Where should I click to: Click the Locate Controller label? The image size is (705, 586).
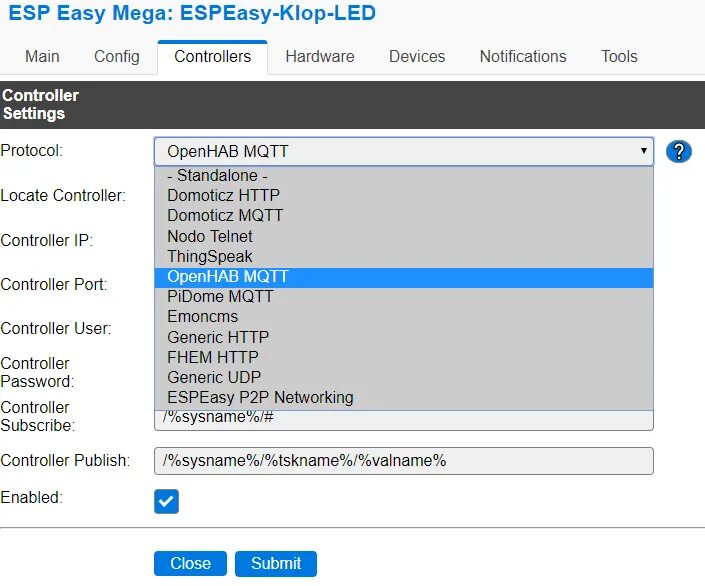[x=63, y=196]
